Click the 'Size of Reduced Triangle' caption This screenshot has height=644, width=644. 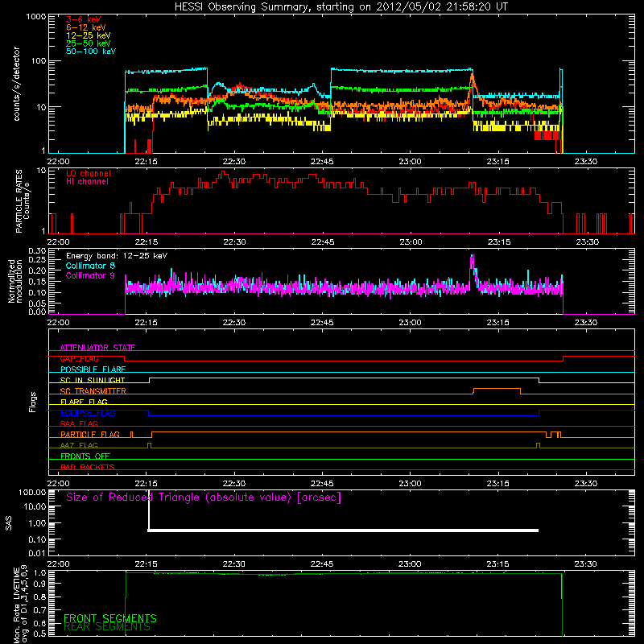point(204,497)
